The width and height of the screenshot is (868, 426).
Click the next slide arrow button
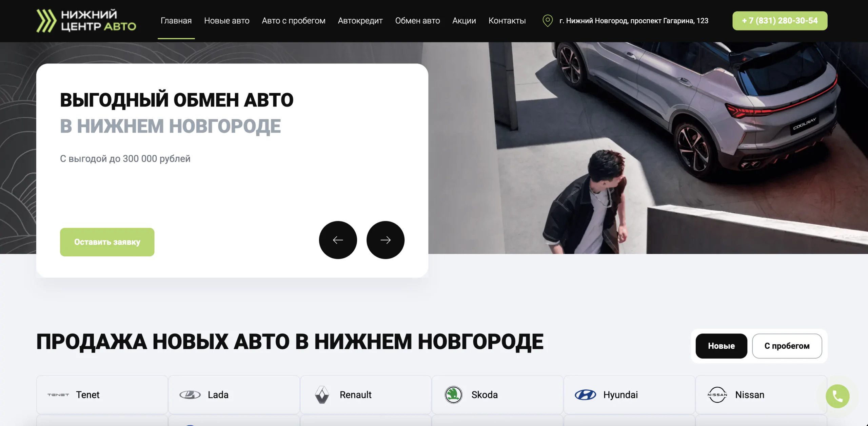(x=386, y=240)
